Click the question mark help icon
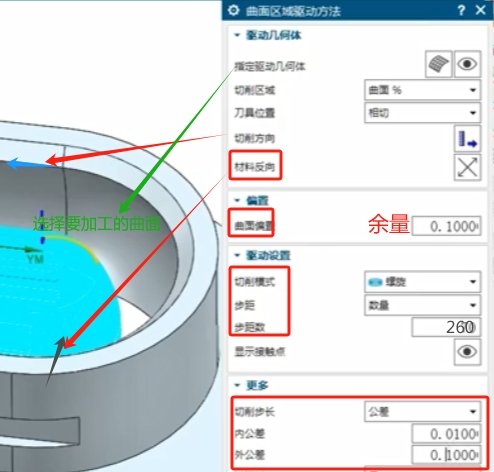Screen dimensions: 494x472 point(461,10)
